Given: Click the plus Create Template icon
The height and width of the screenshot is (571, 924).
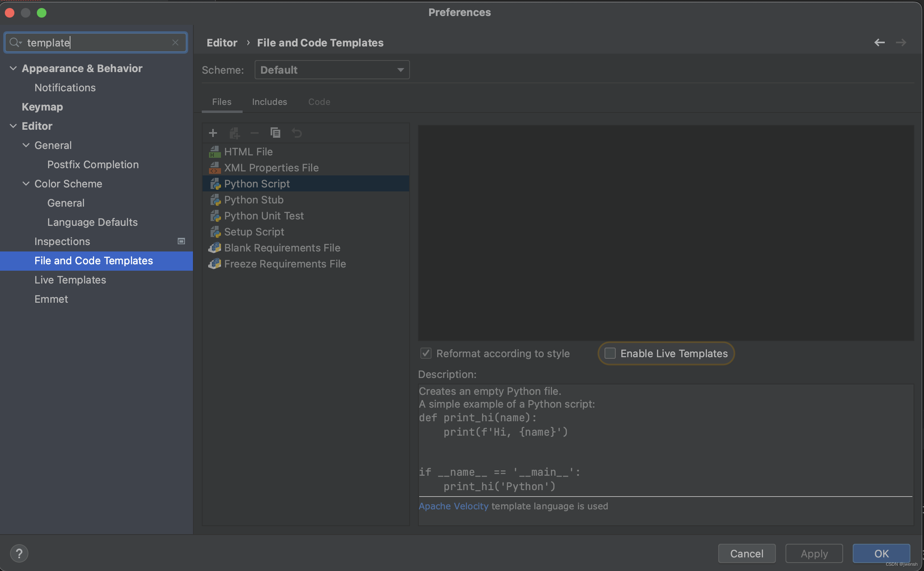Looking at the screenshot, I should pyautogui.click(x=213, y=133).
